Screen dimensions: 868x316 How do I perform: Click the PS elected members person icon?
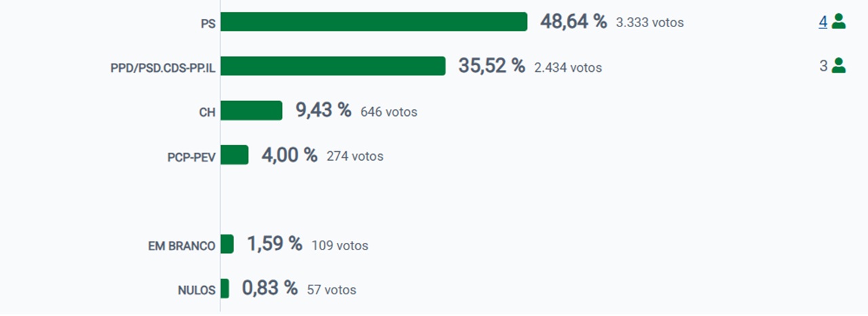839,22
